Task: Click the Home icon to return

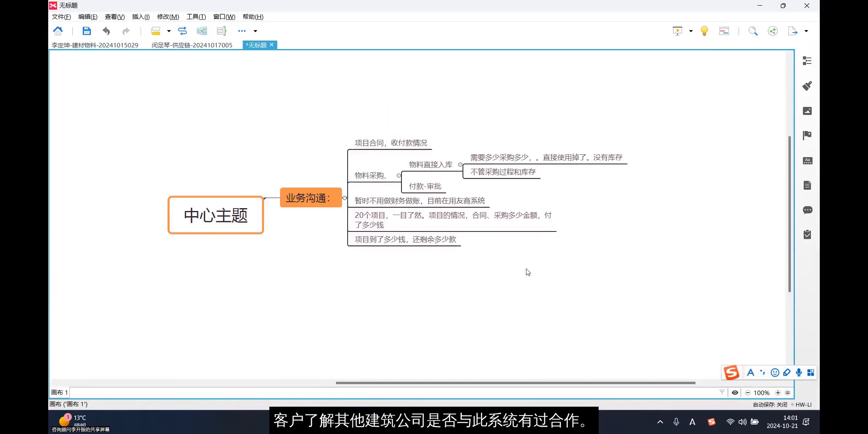Action: [59, 31]
